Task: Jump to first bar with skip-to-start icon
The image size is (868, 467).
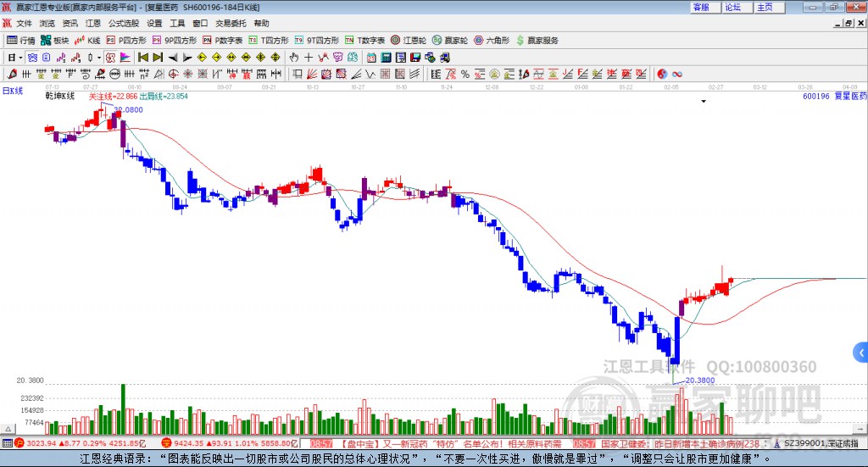Action: click(x=142, y=58)
